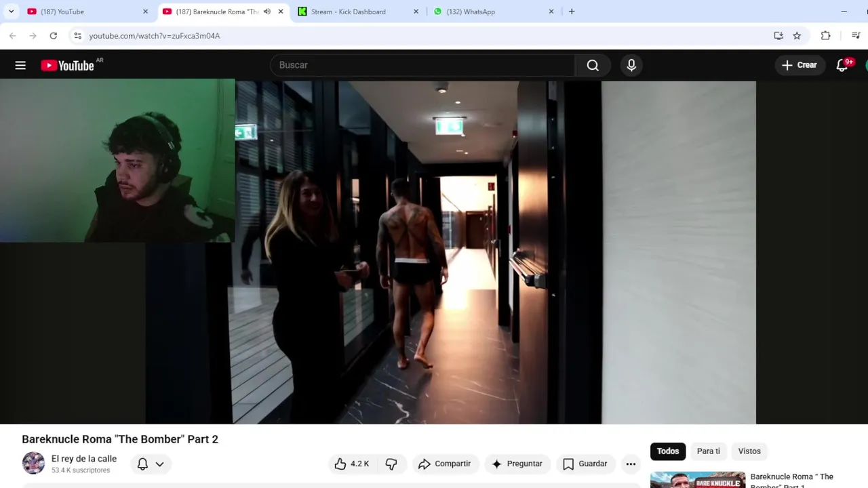Open the YouTube hamburger guide menu
868x488 pixels.
point(20,65)
